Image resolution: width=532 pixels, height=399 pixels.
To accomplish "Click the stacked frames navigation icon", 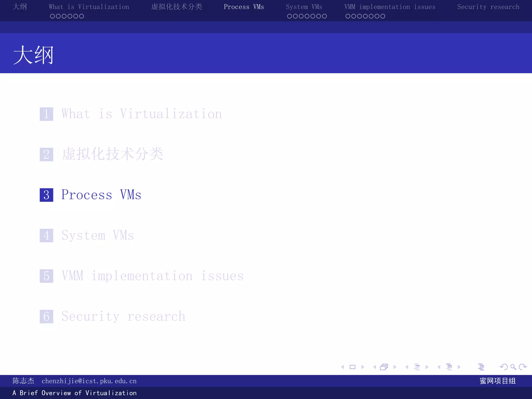I will (x=384, y=367).
